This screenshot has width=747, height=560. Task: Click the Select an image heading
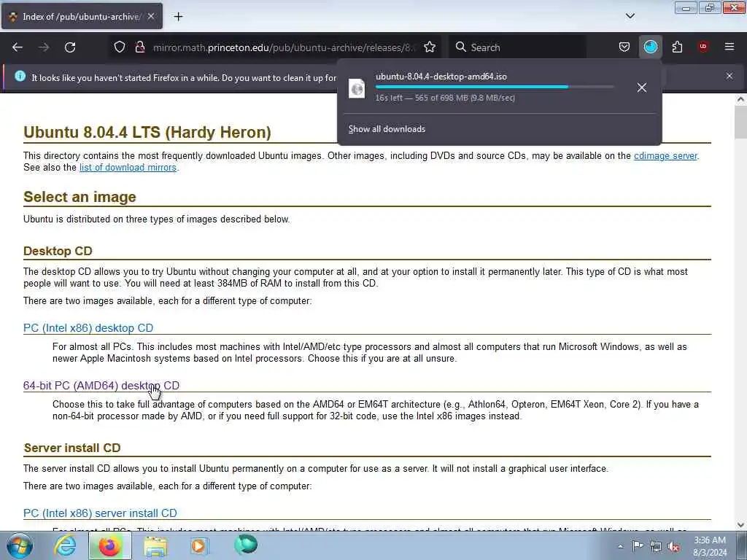80,197
